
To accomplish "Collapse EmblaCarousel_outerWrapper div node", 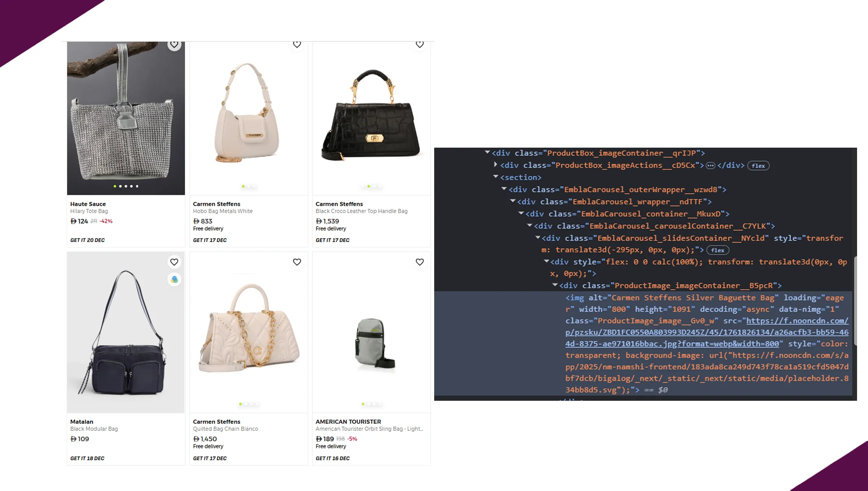I will click(x=504, y=189).
